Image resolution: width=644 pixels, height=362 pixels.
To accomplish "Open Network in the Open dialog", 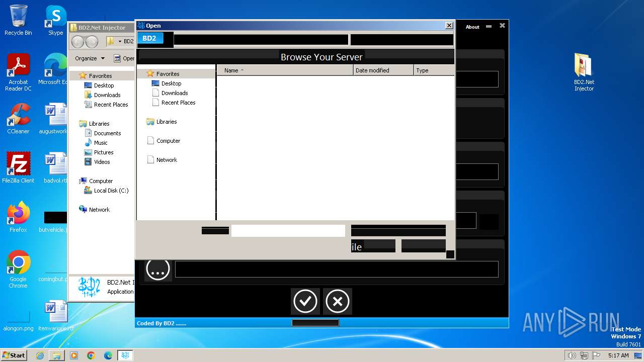I will click(167, 160).
